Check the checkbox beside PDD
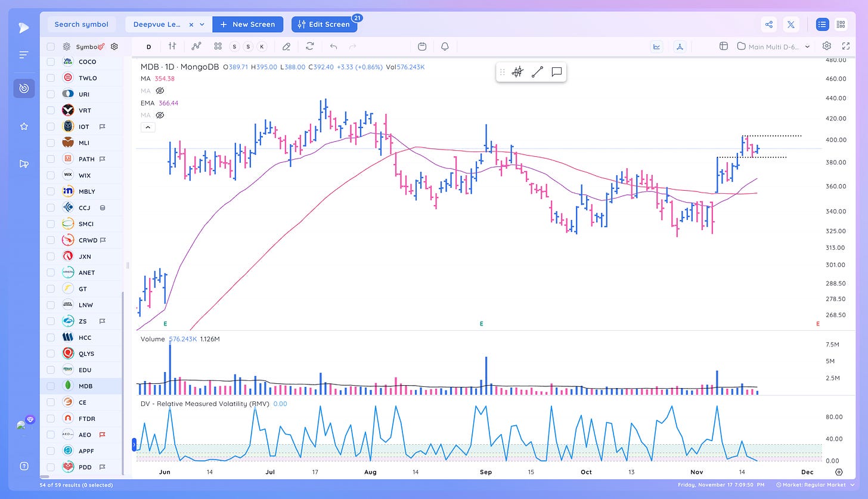Viewport: 868px width, 499px height. (51, 467)
